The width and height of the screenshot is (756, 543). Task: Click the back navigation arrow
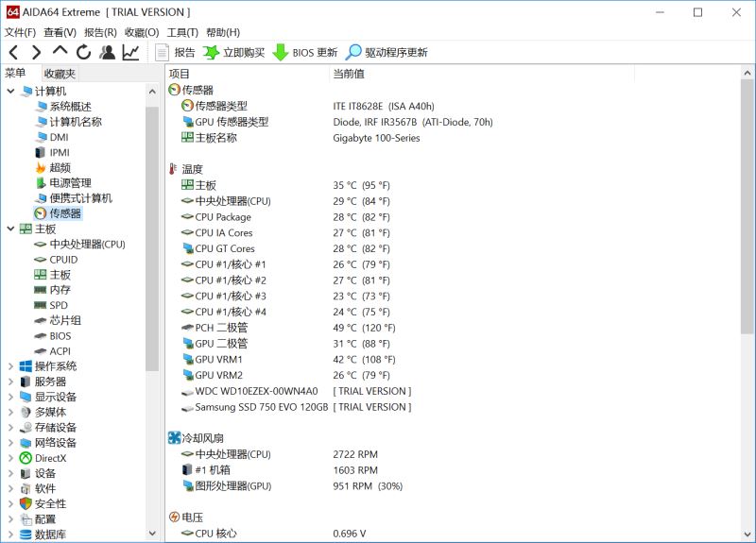[13, 52]
